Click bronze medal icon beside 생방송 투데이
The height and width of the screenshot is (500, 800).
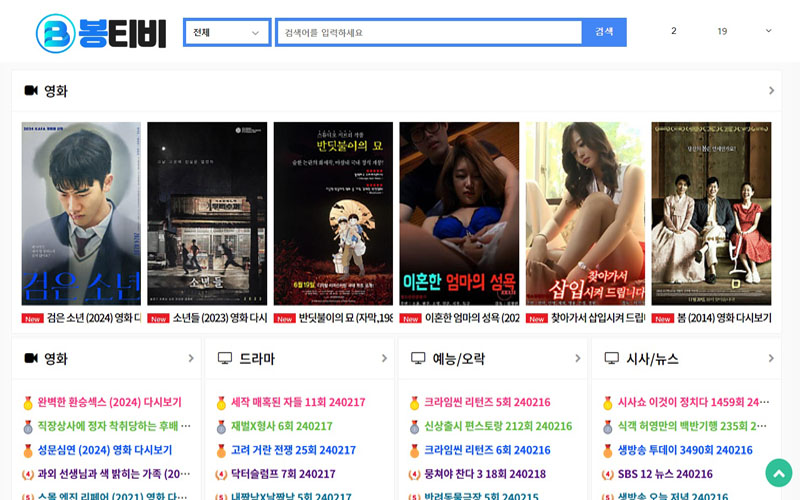pos(607,451)
